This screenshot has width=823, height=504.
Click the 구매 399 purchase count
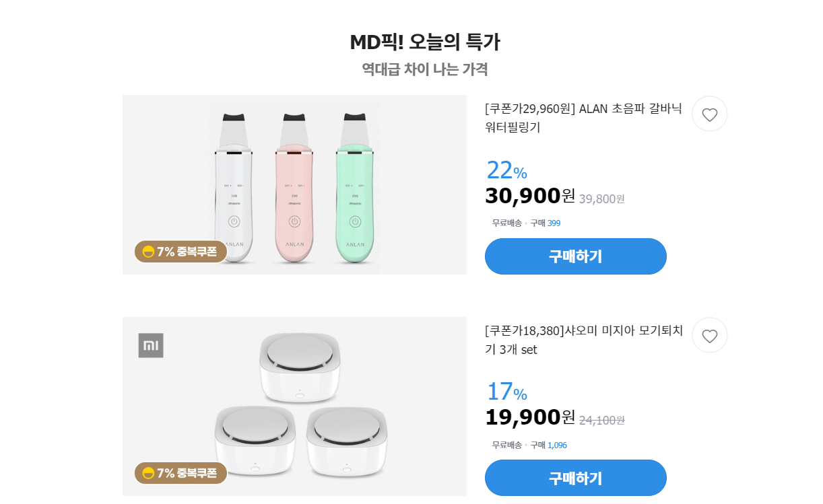(x=546, y=223)
